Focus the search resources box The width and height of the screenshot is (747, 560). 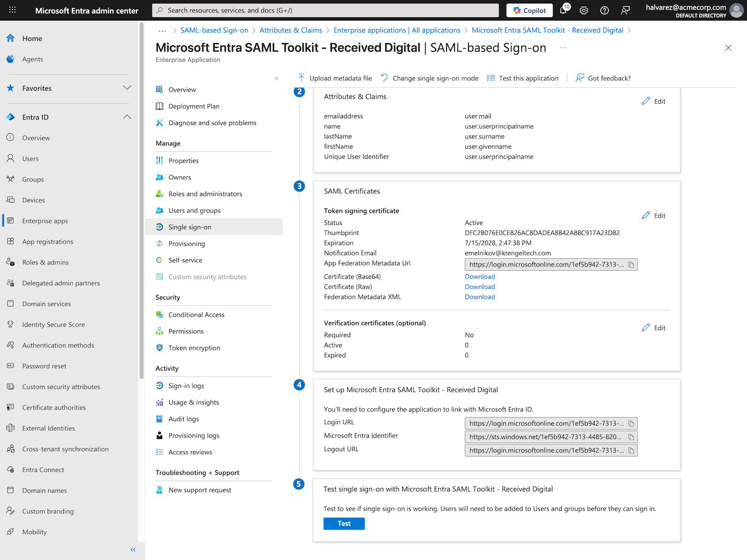[325, 10]
